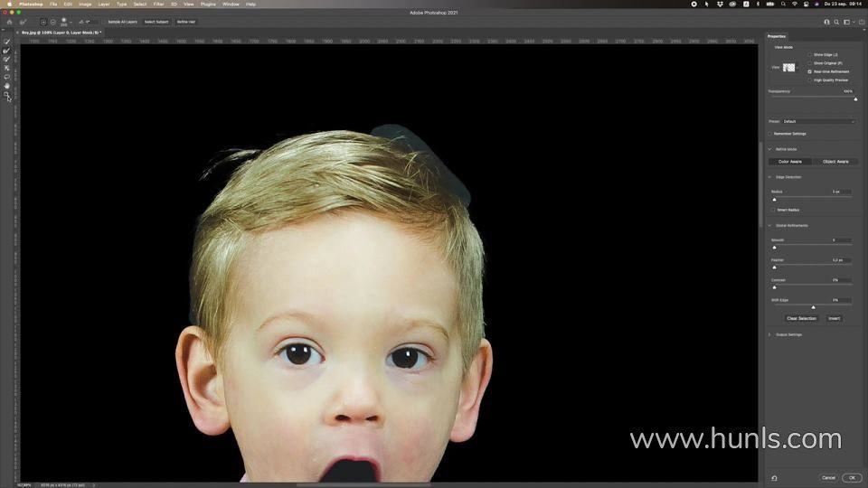Collapse the Global Refinements section
This screenshot has width=868, height=488.
pyautogui.click(x=769, y=225)
